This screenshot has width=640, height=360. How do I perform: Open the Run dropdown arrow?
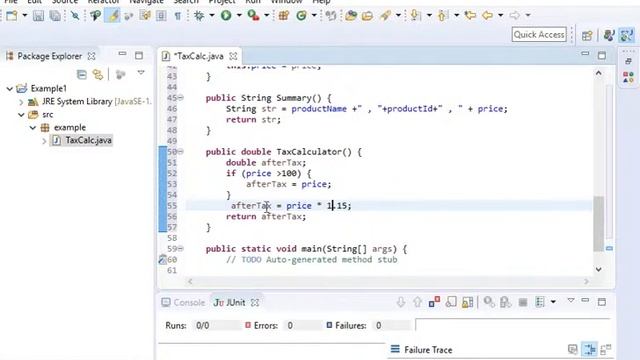pyautogui.click(x=239, y=16)
